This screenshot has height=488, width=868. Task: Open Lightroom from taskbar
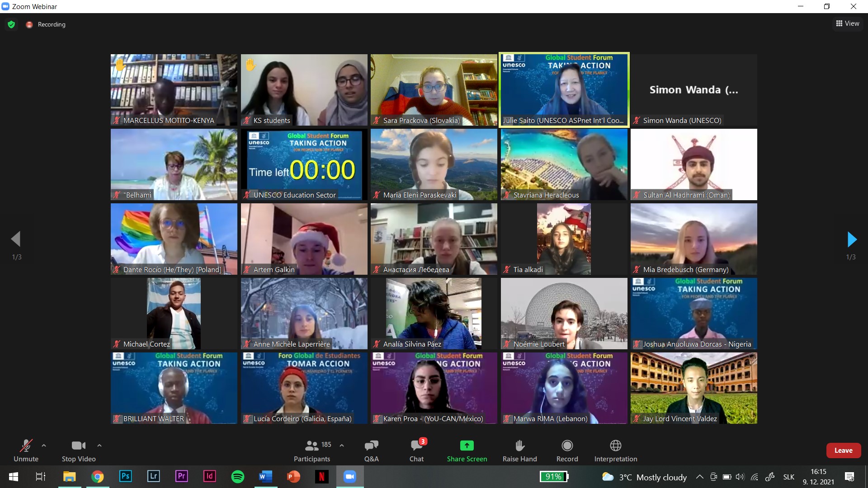[x=153, y=477]
